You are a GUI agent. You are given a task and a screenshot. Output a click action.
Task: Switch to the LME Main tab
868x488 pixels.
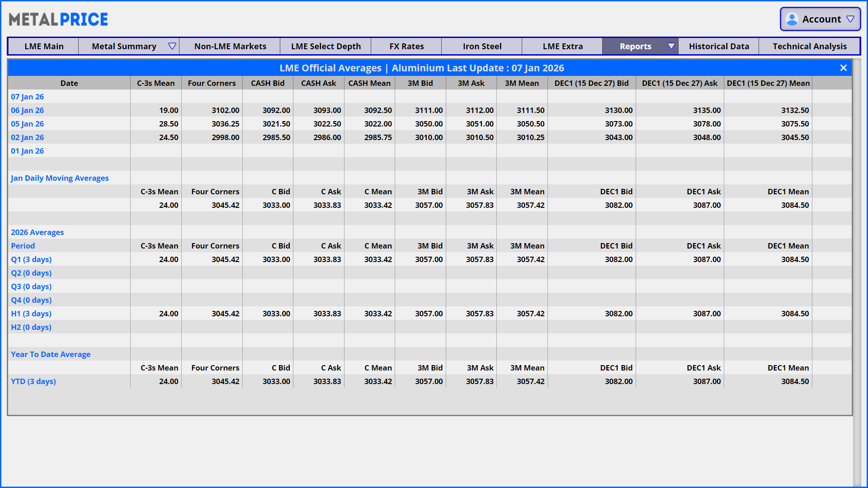tap(44, 46)
